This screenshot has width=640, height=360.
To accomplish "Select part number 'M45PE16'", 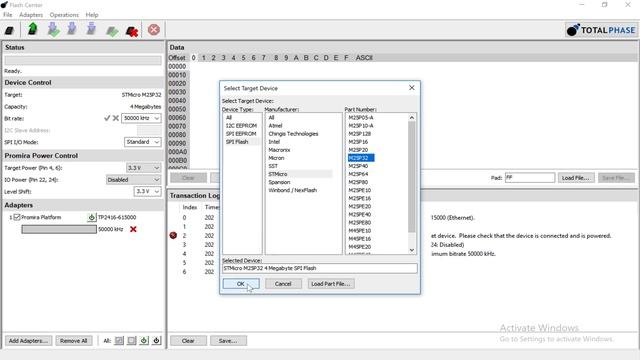I will pos(360,239).
